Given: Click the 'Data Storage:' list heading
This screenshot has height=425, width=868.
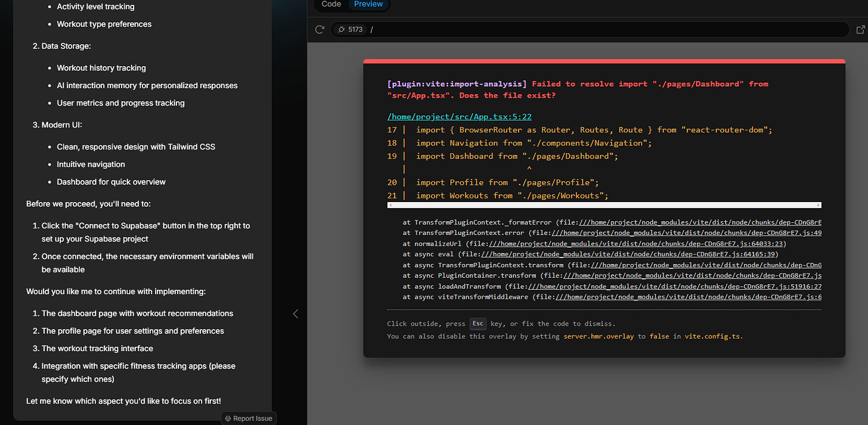Looking at the screenshot, I should (x=66, y=46).
